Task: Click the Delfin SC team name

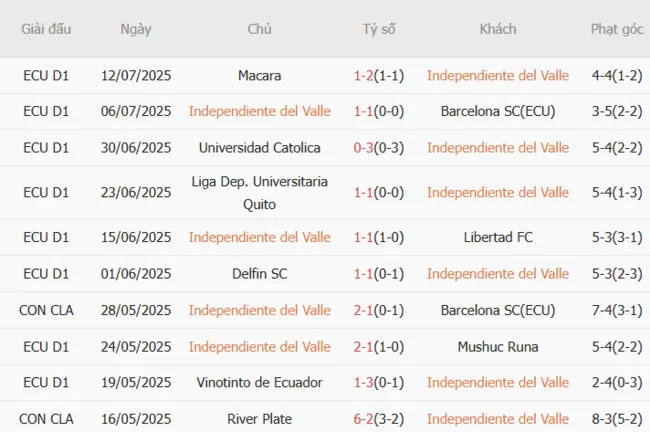Action: point(260,273)
